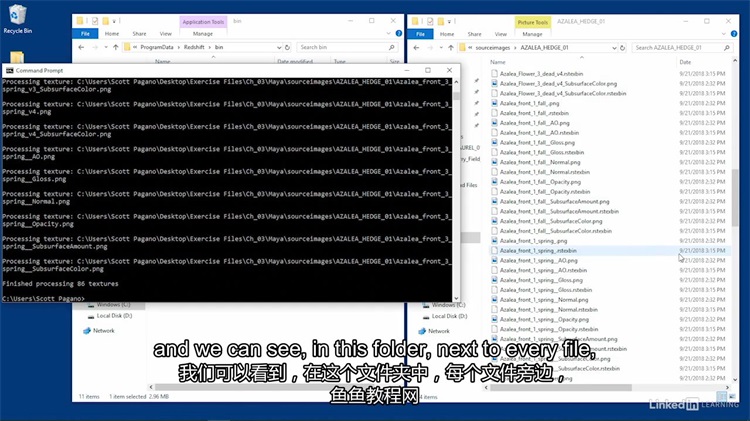Click the bin window horizontal scrollbar
750x421 pixels.
276,387
